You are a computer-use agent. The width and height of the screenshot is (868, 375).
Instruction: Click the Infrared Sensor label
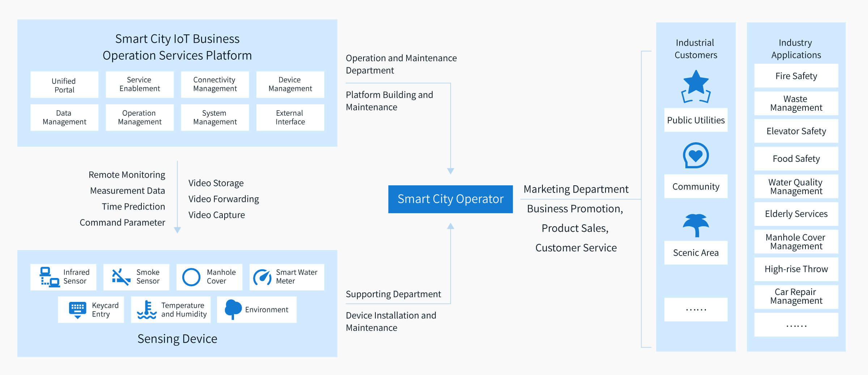click(x=76, y=277)
